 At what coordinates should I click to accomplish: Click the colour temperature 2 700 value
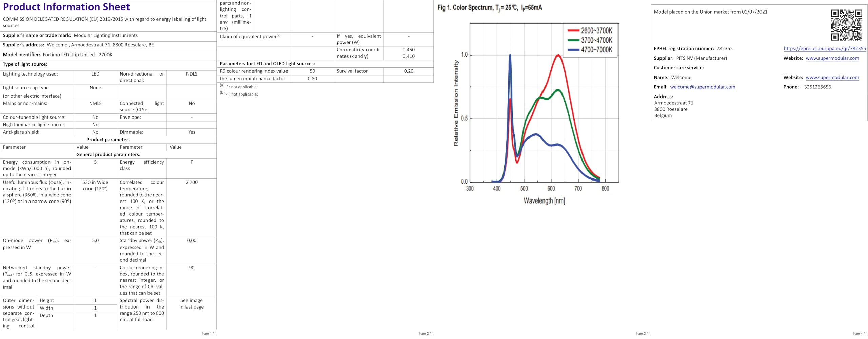click(192, 182)
